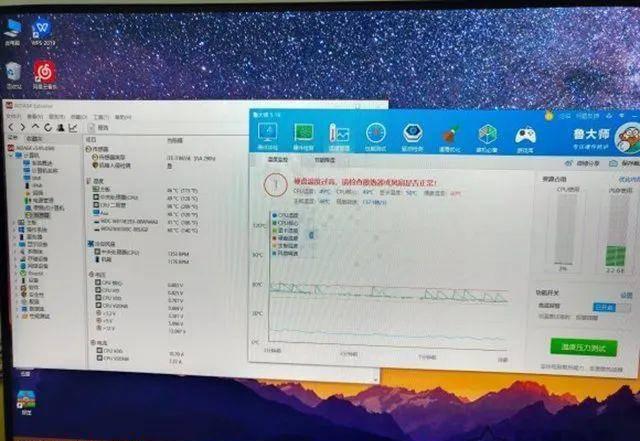Click AIDA64 graph chart toolbar icon
The width and height of the screenshot is (640, 441).
click(73, 128)
